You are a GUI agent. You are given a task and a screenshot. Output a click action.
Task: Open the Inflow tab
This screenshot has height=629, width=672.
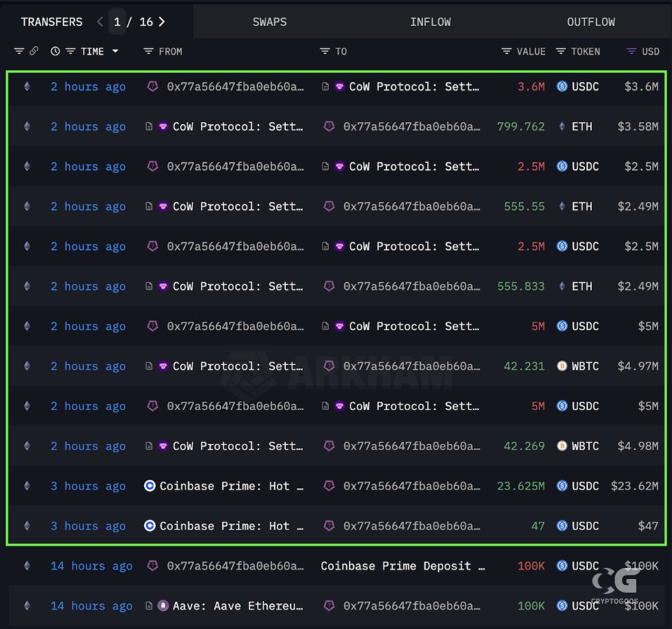pos(430,22)
